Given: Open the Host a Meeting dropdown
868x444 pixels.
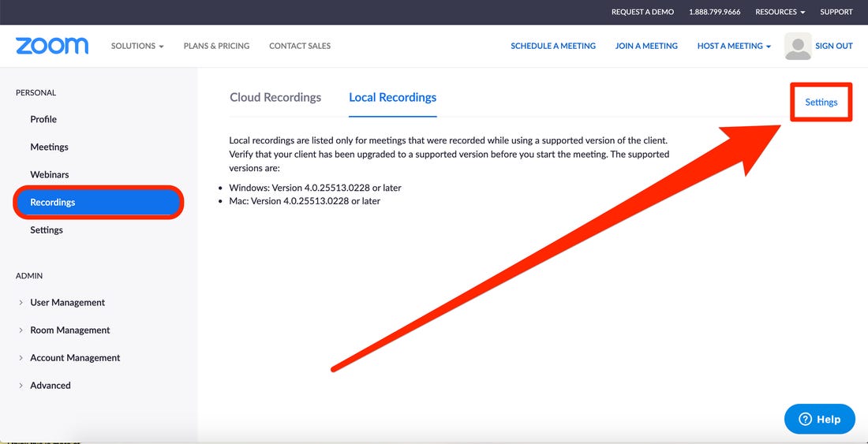Looking at the screenshot, I should [x=734, y=46].
